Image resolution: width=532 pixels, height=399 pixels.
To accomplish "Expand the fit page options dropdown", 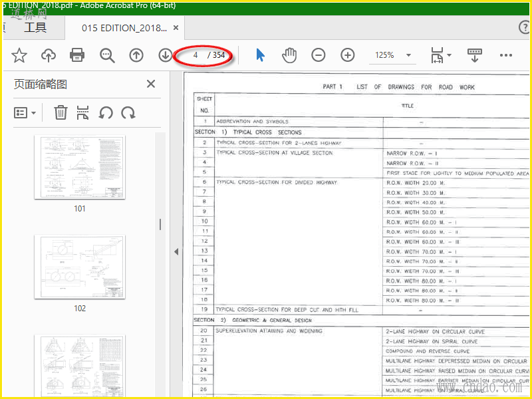I will pos(449,55).
